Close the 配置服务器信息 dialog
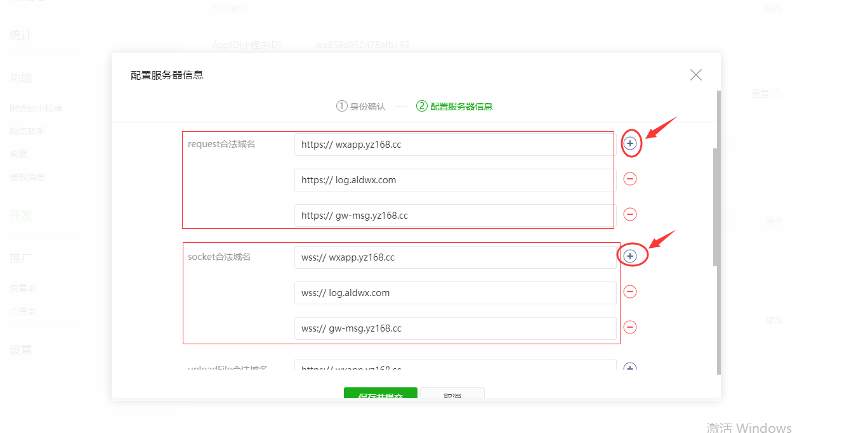868x433 pixels. (x=696, y=75)
